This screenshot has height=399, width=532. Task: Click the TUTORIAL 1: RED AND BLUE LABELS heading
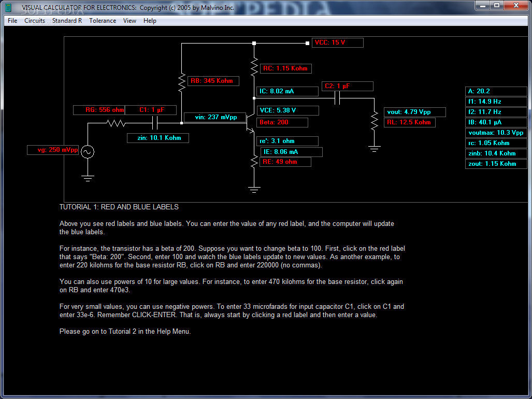[119, 207]
